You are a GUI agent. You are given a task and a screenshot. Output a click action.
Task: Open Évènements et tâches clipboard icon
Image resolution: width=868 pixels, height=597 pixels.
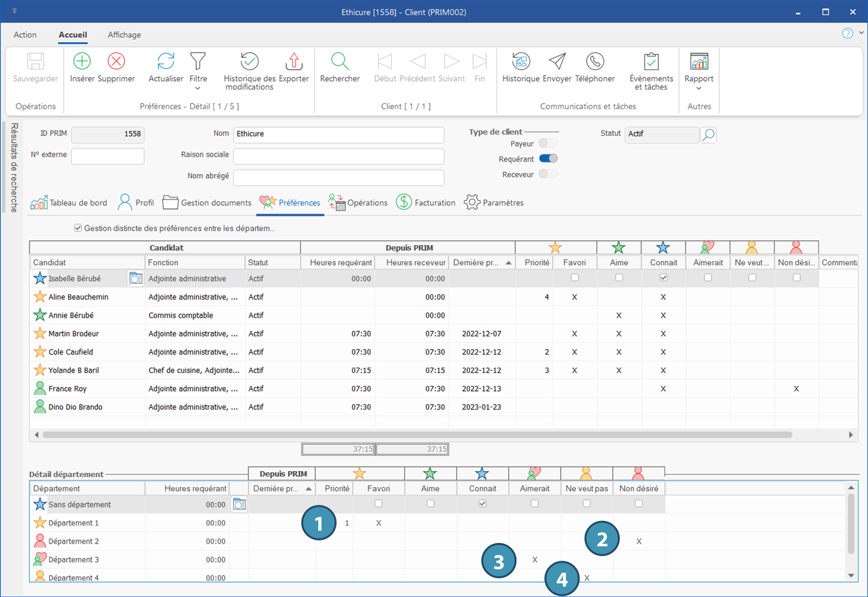coord(651,62)
